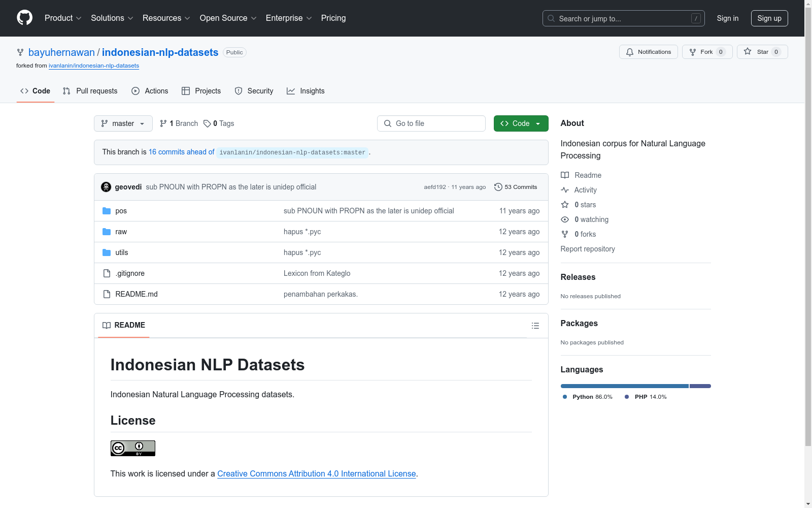Open the 0 Tags link
812x508 pixels.
click(219, 123)
